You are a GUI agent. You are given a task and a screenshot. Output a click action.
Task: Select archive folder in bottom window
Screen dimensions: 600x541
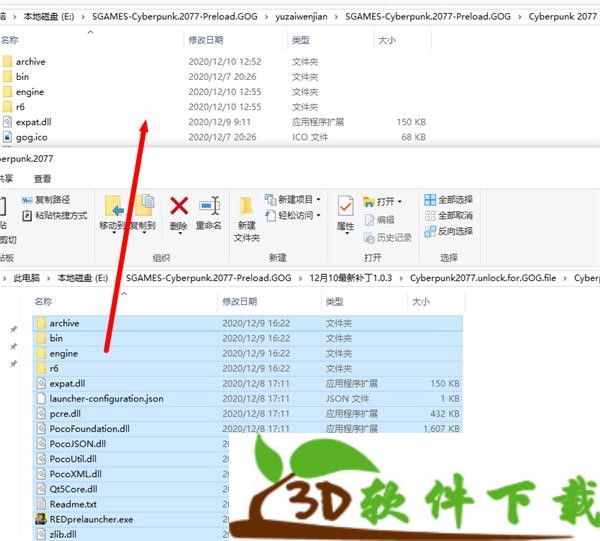[247, 323]
